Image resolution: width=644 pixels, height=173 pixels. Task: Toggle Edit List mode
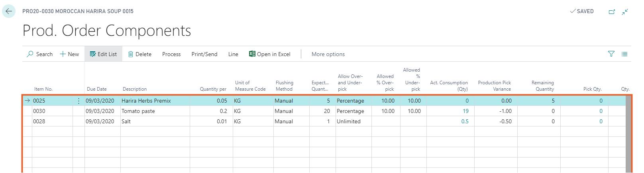click(103, 54)
